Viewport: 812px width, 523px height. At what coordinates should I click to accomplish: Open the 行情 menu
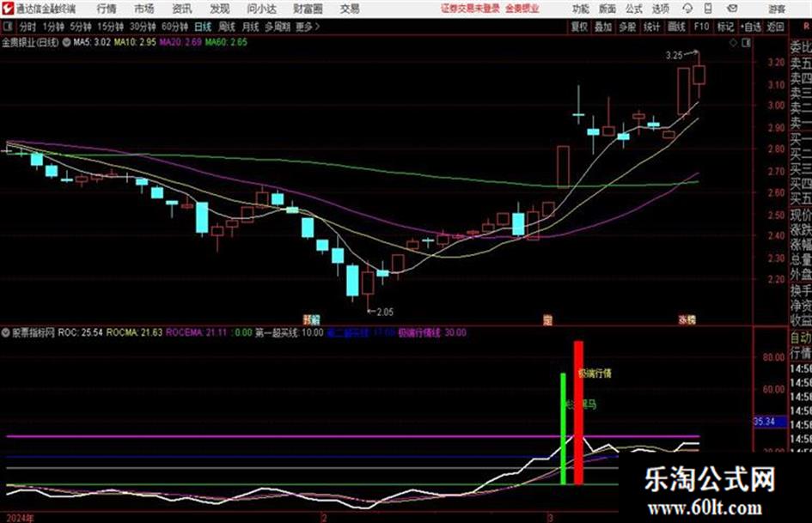point(107,9)
